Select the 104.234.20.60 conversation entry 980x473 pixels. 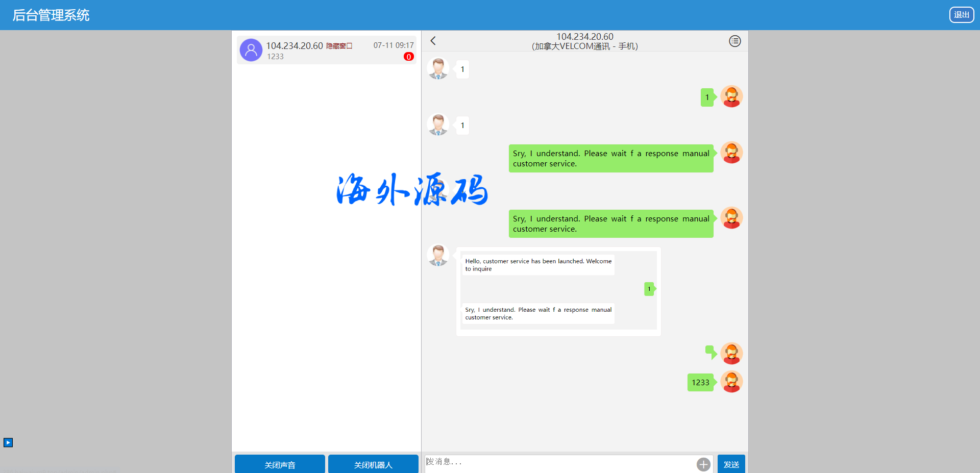[x=326, y=50]
